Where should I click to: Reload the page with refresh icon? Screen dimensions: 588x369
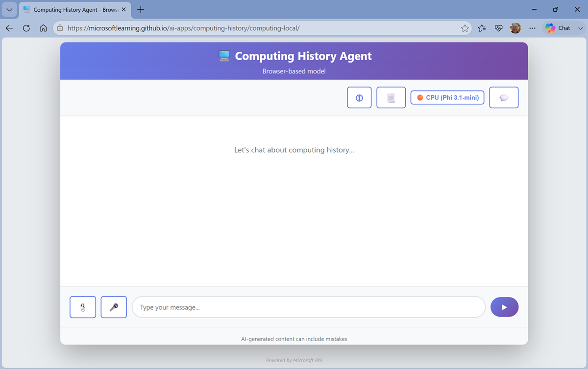[x=26, y=28]
